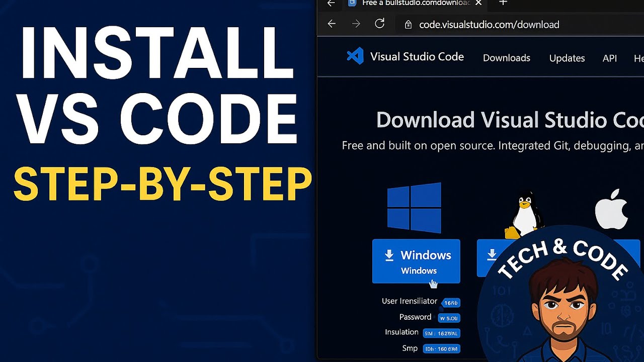The height and width of the screenshot is (362, 644).
Task: Click the 'Download Visual Studio Code' heading
Action: tap(510, 120)
